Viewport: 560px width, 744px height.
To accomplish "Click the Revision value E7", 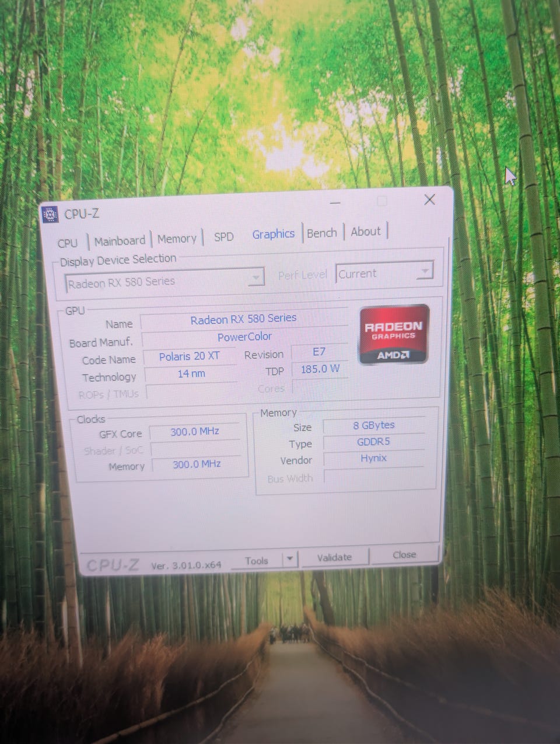I will coord(318,352).
